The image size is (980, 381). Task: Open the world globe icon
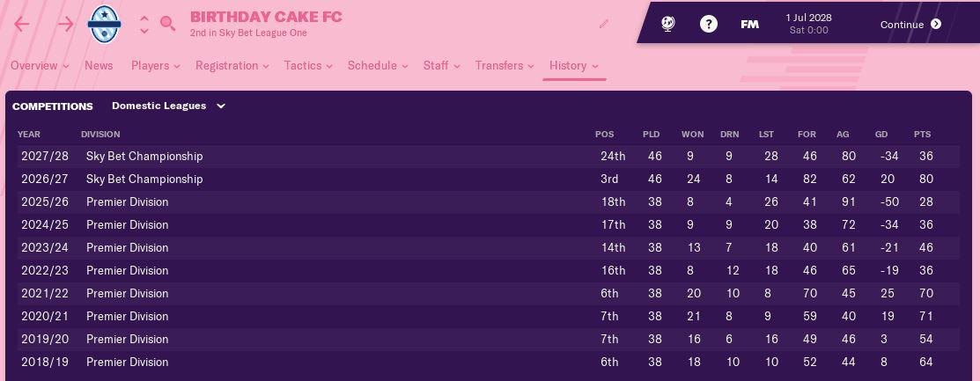pos(668,25)
